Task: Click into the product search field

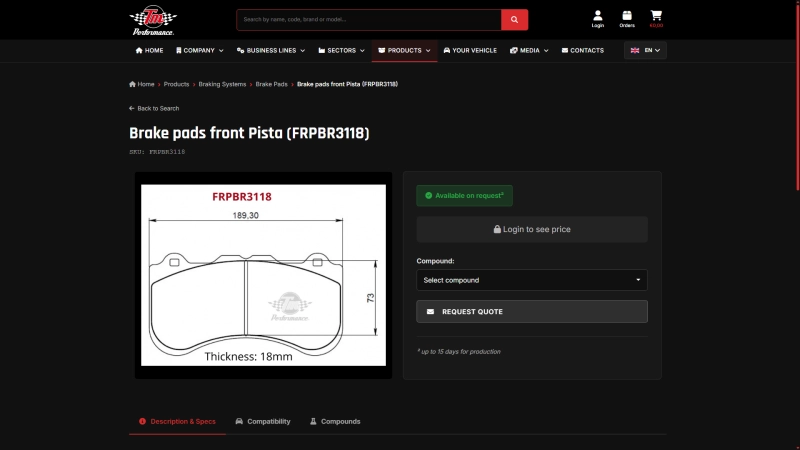Action: (x=368, y=19)
